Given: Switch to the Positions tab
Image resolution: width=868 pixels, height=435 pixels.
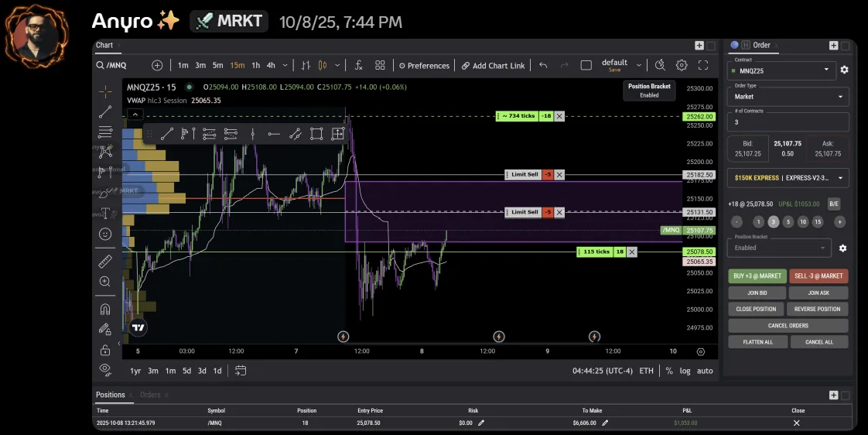Looking at the screenshot, I should [x=110, y=395].
